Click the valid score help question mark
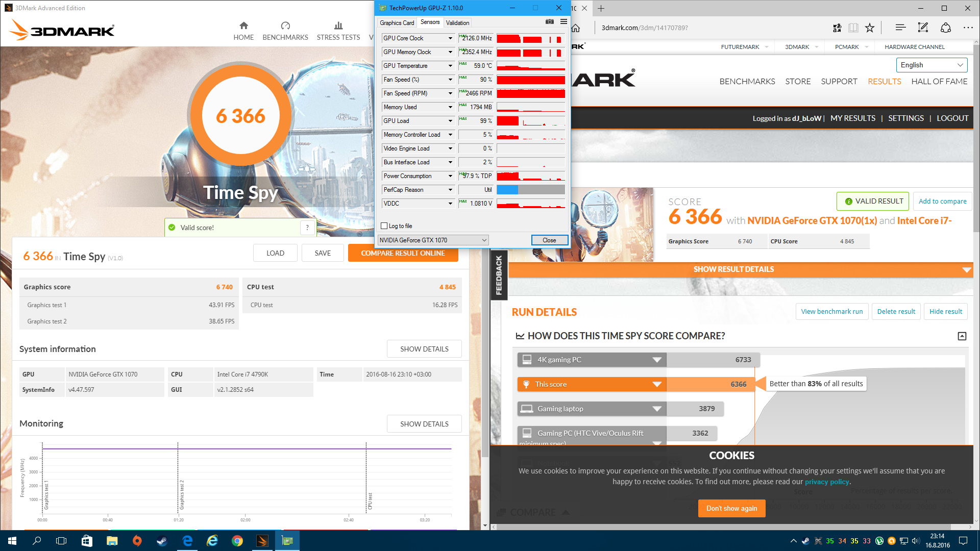Image resolution: width=980 pixels, height=551 pixels. point(307,228)
